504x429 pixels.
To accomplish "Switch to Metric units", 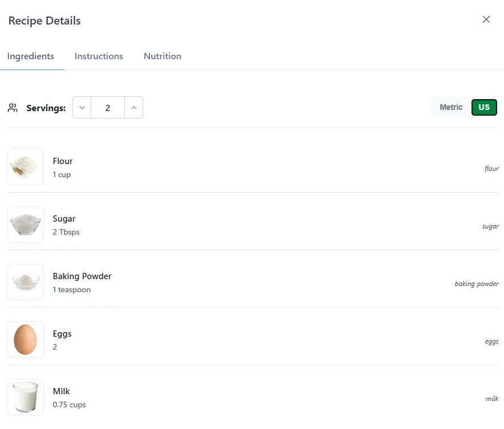I will [x=450, y=107].
